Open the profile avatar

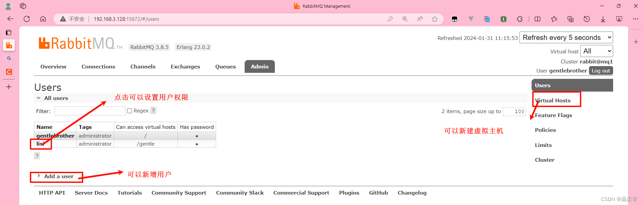8,6
